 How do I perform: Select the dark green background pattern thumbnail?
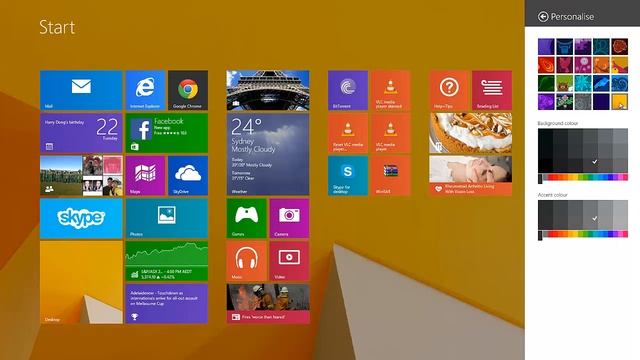[546, 83]
